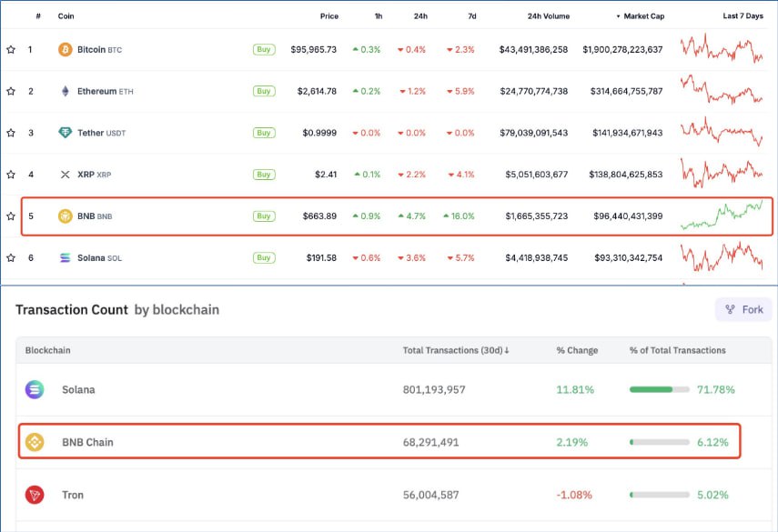Open XRP's 7-day sparkline chart
This screenshot has height=532, width=778.
(x=722, y=174)
